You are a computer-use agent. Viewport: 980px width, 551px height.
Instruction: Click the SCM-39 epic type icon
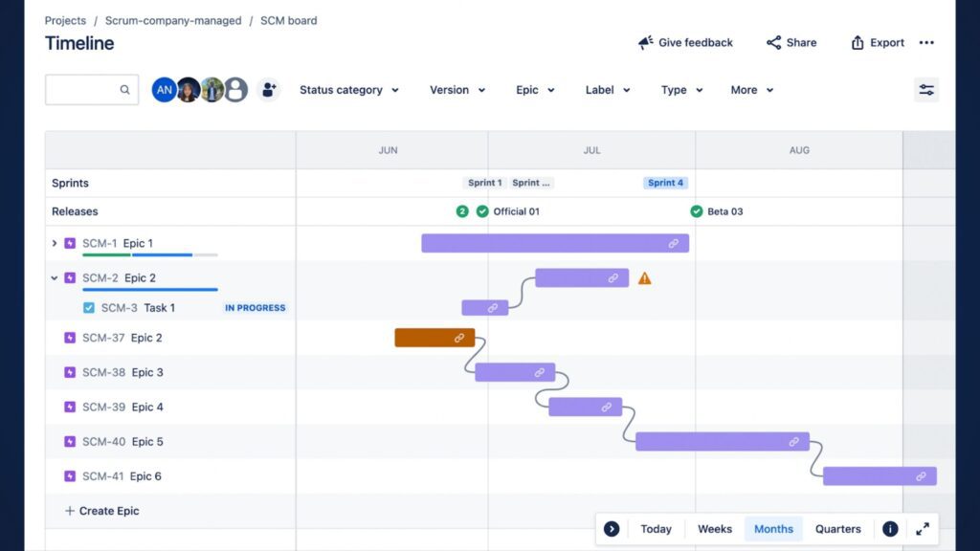pyautogui.click(x=70, y=407)
